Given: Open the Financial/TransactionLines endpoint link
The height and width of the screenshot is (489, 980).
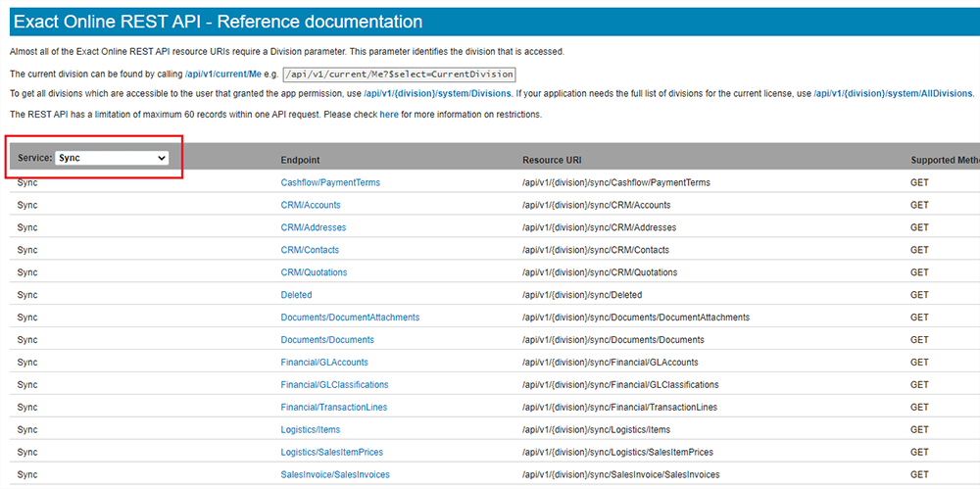Looking at the screenshot, I should (334, 408).
